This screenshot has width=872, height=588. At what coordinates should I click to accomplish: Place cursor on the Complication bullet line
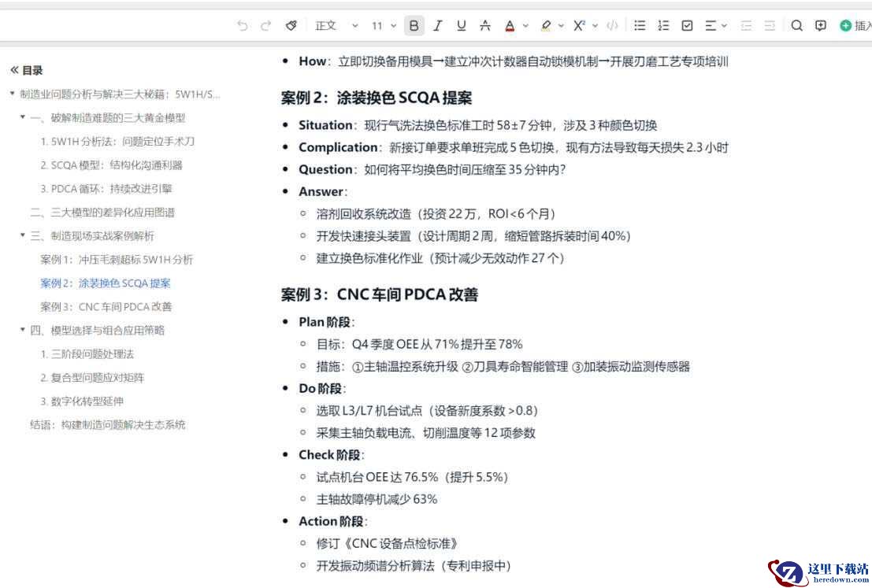[x=514, y=147]
